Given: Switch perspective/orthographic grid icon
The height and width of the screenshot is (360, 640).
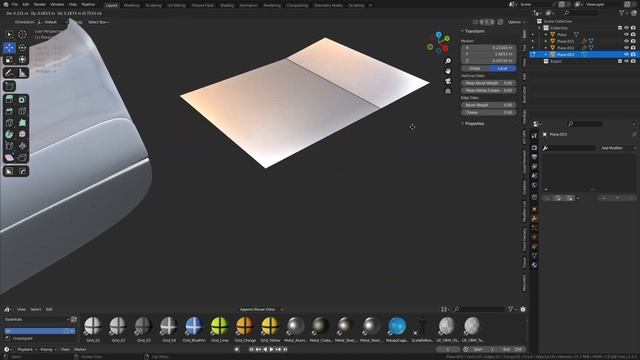Looking at the screenshot, I should point(448,91).
